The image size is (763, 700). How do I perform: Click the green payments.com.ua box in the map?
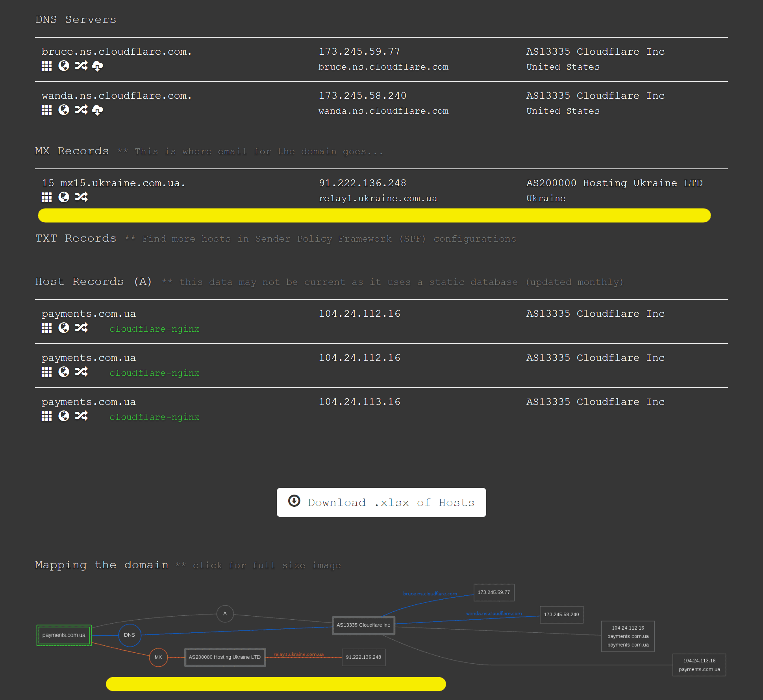pyautogui.click(x=64, y=635)
